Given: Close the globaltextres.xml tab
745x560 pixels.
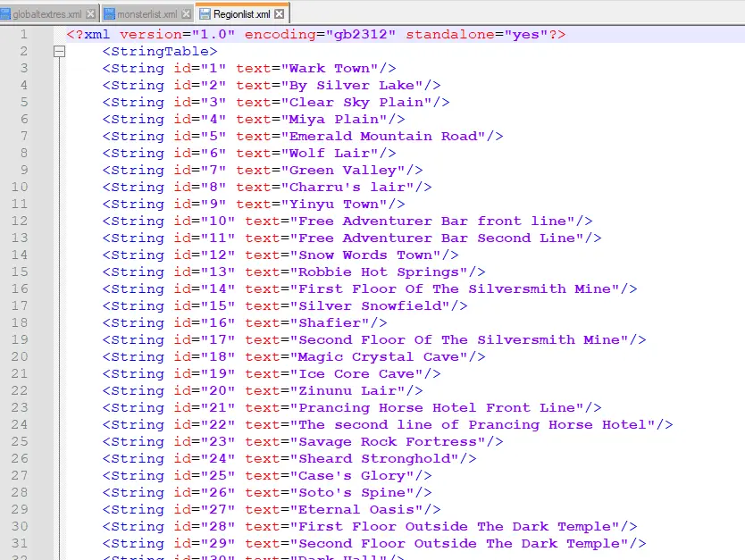Looking at the screenshot, I should point(90,14).
